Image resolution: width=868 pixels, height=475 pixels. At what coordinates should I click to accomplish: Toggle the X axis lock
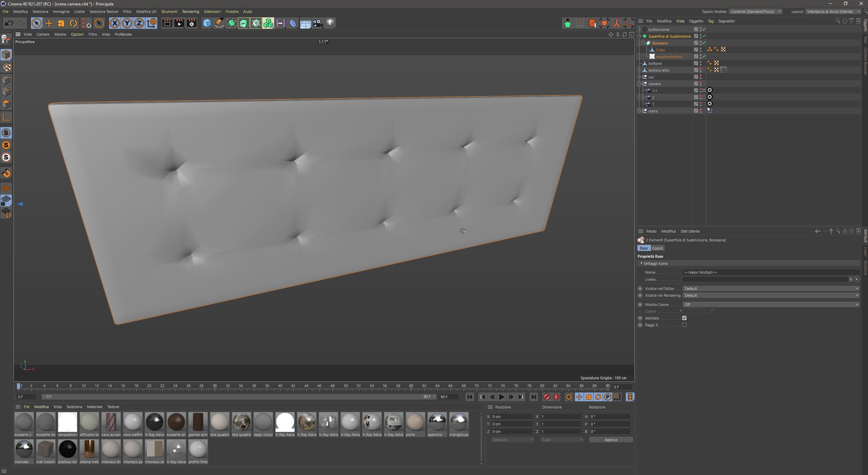(115, 23)
